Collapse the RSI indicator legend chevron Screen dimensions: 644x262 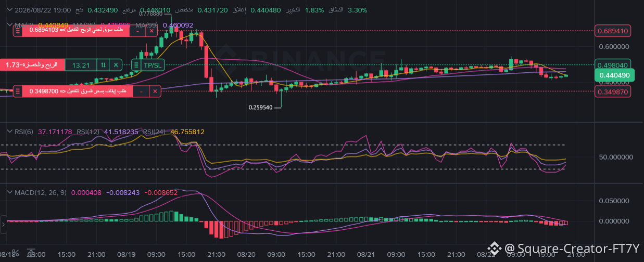pos(9,132)
